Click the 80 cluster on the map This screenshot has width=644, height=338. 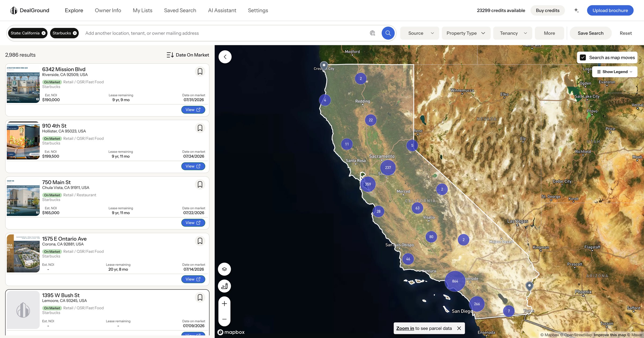[431, 237]
